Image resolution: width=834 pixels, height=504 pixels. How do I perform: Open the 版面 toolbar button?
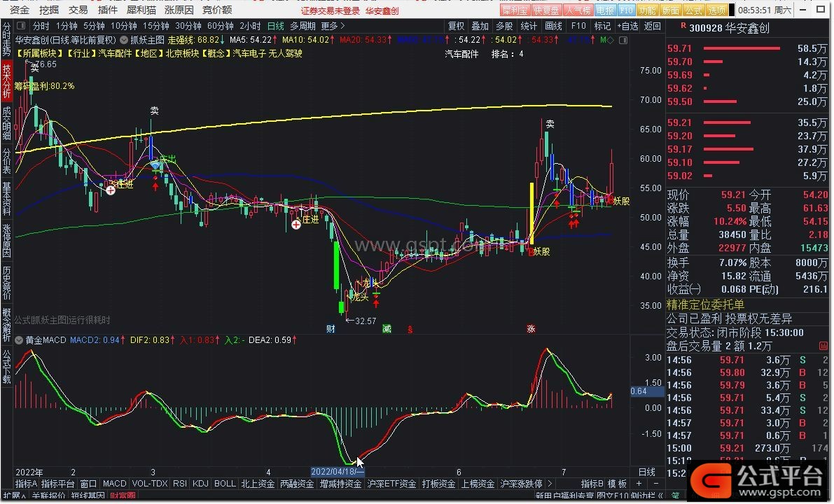pos(670,10)
